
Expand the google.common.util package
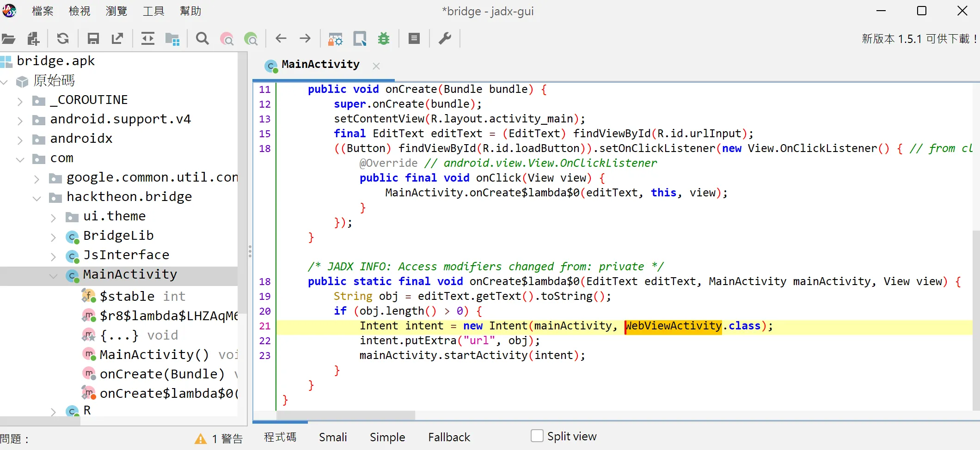[x=37, y=179]
